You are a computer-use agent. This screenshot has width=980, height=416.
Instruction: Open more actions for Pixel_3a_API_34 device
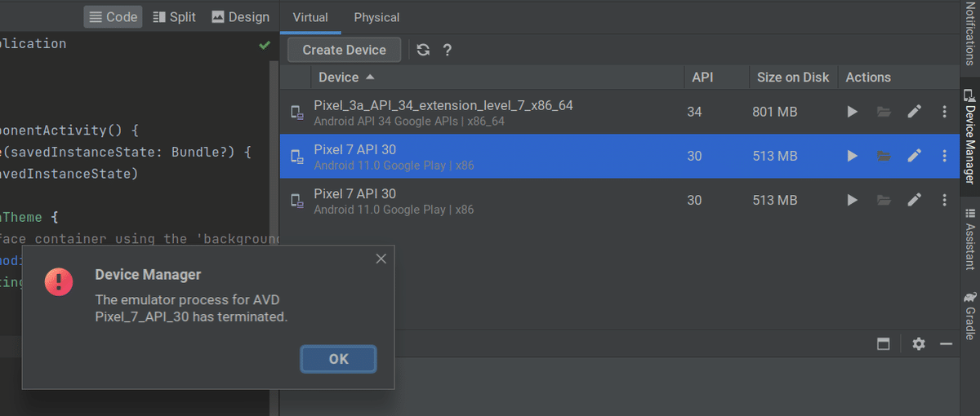945,112
